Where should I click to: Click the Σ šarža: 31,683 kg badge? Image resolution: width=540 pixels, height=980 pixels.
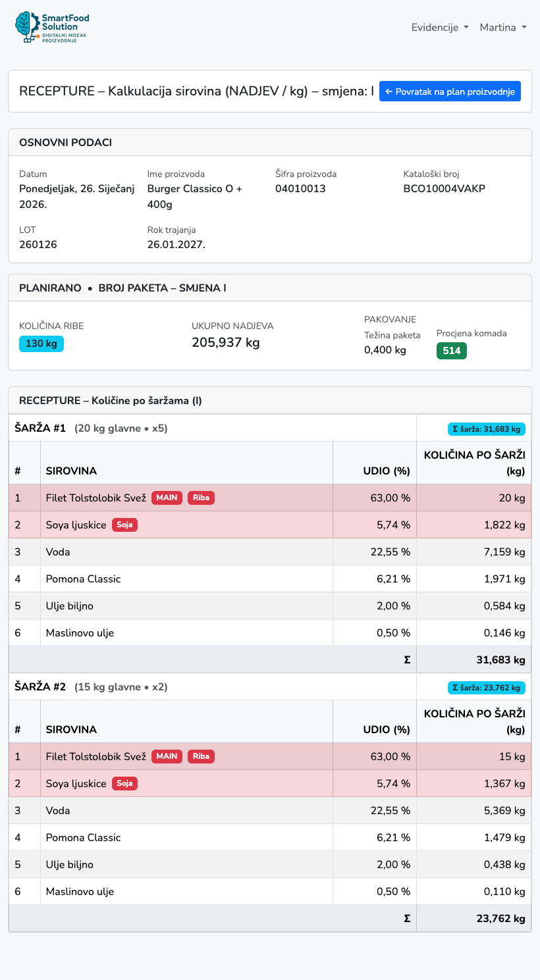(487, 429)
